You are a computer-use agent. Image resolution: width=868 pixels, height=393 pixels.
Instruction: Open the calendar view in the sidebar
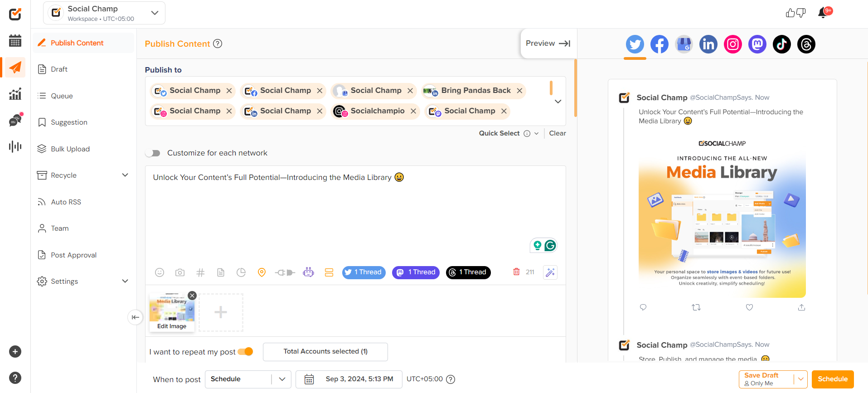coord(15,41)
